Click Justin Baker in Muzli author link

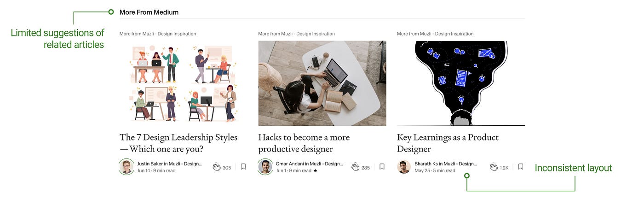click(169, 164)
